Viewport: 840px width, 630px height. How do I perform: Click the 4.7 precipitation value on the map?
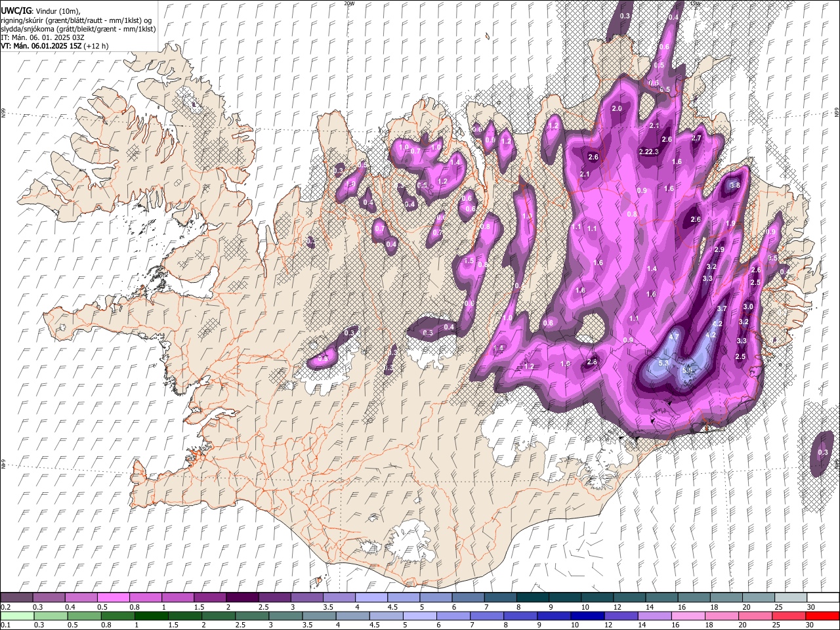coord(673,337)
